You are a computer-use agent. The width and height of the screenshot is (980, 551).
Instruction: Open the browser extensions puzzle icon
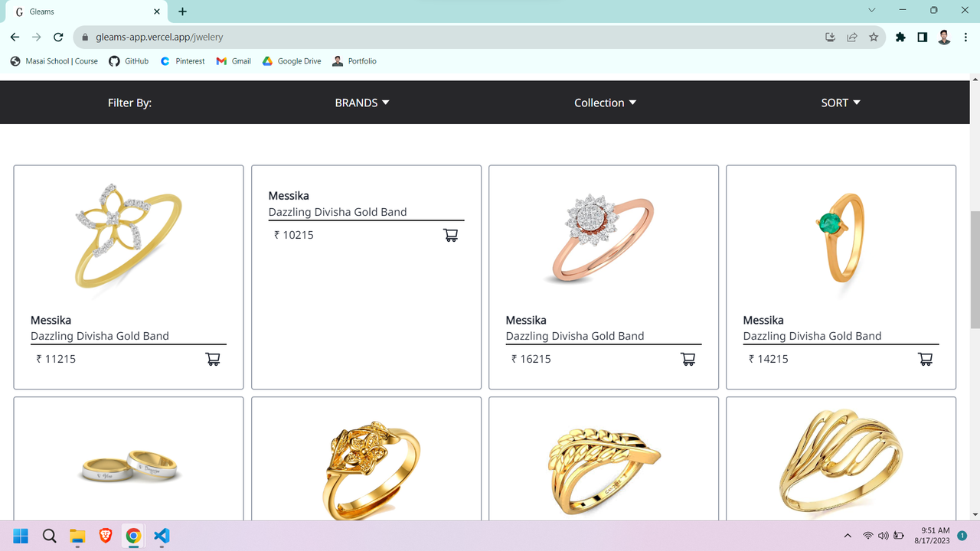click(900, 37)
